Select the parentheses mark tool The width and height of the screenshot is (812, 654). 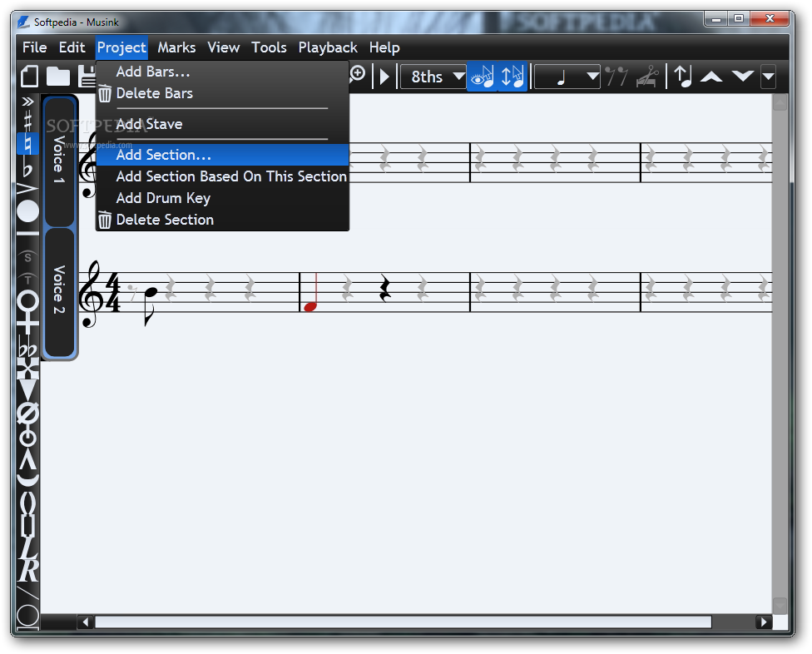(27, 502)
